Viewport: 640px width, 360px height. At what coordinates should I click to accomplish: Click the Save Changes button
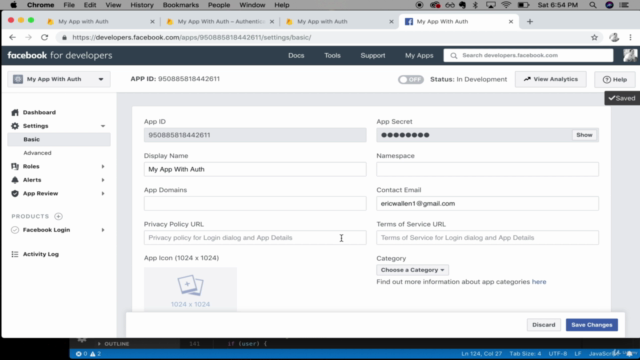tap(591, 325)
